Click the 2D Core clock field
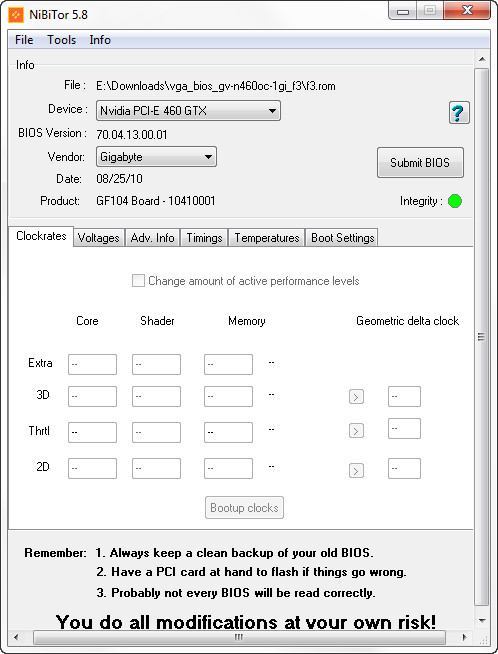498x654 pixels. pos(92,468)
